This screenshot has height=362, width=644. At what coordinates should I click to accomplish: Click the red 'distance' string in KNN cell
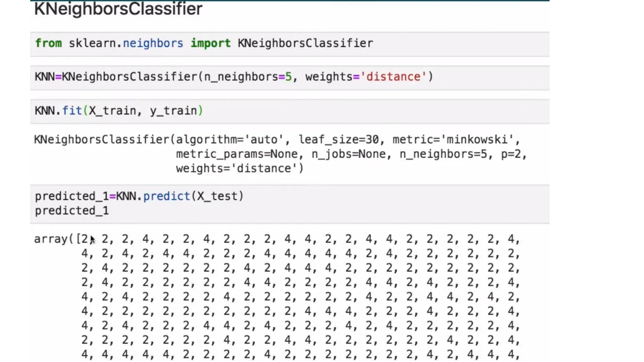[393, 77]
